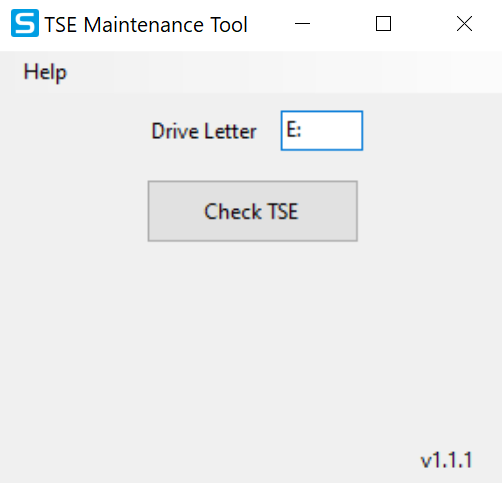Start the TSE check on drive E:
502x483 pixels.
coord(253,211)
